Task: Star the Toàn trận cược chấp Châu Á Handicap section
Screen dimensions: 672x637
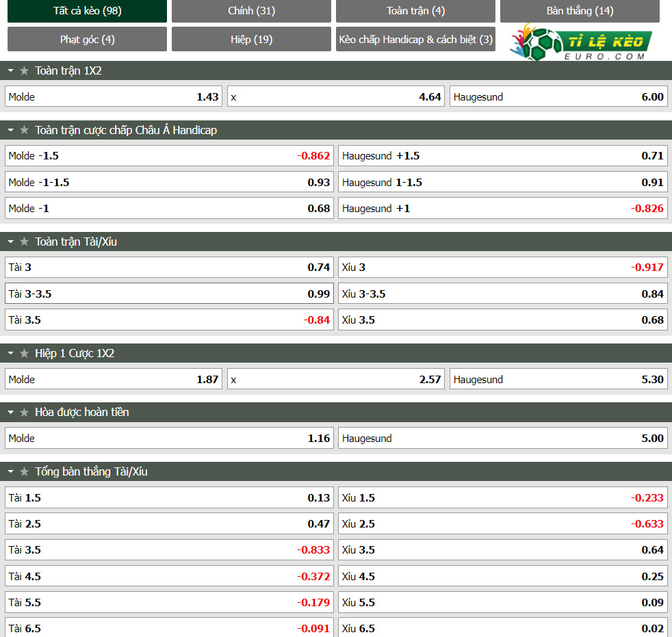Action: click(25, 130)
